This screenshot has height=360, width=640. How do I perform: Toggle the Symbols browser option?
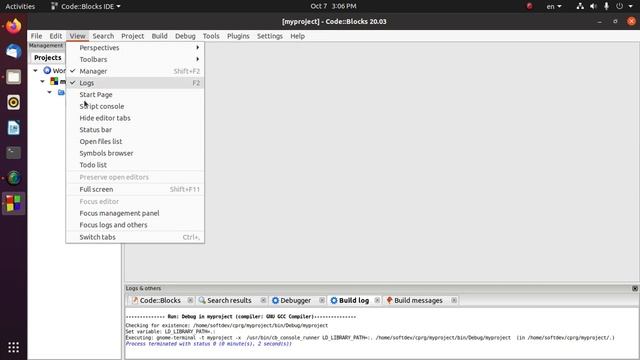coord(135,153)
